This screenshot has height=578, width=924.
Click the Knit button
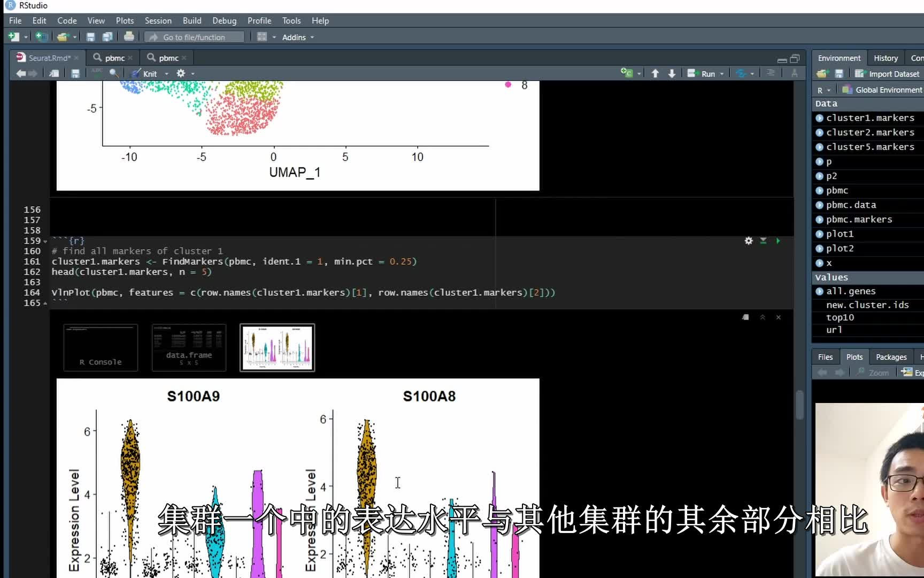(144, 73)
